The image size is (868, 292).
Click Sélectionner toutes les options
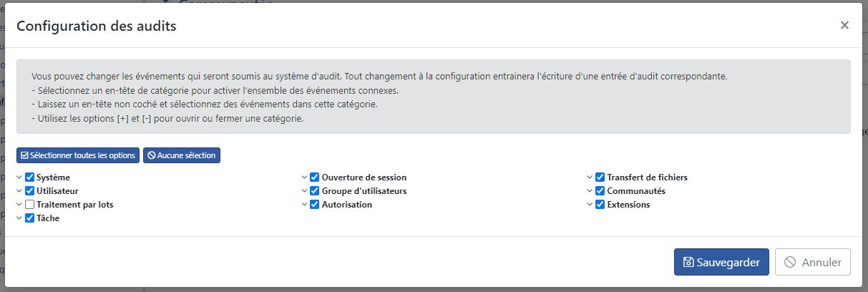point(78,155)
